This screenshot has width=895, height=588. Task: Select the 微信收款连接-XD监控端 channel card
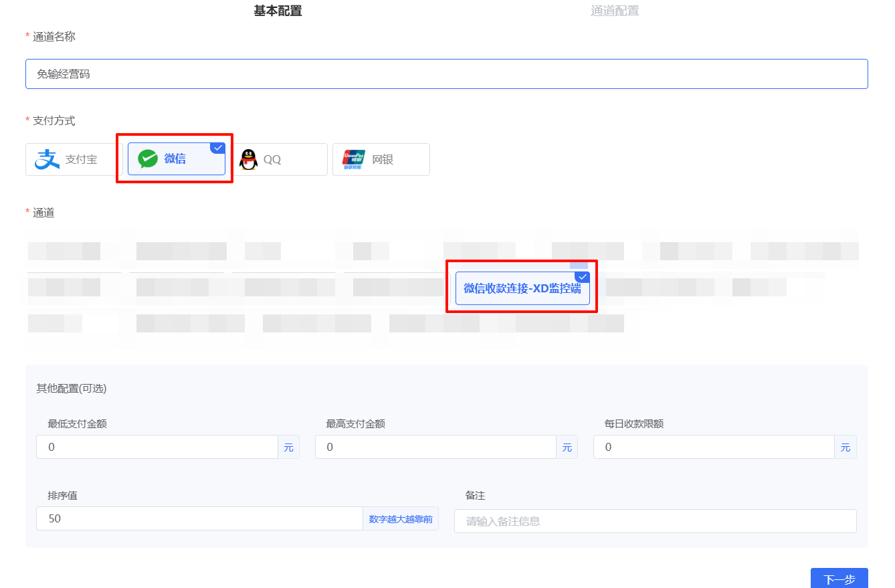[522, 286]
